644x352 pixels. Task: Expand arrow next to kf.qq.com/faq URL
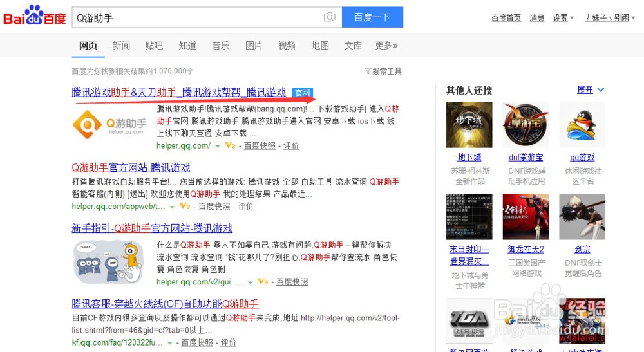point(169,343)
